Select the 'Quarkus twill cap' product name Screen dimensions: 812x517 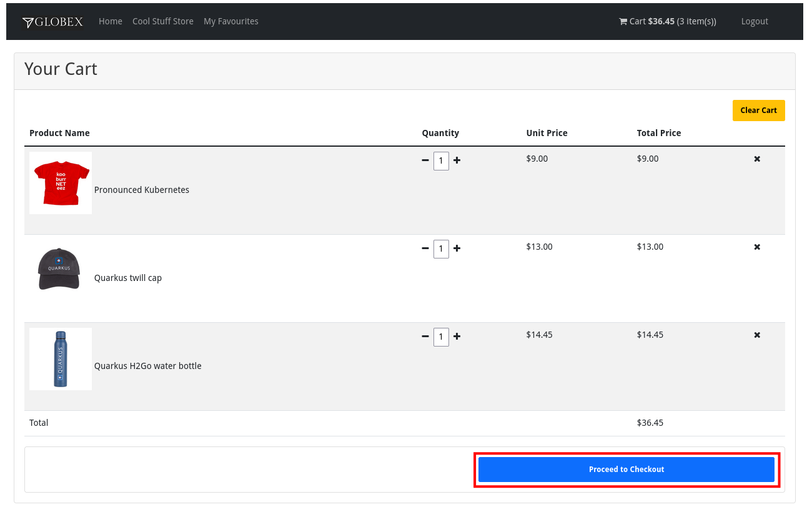click(x=128, y=278)
